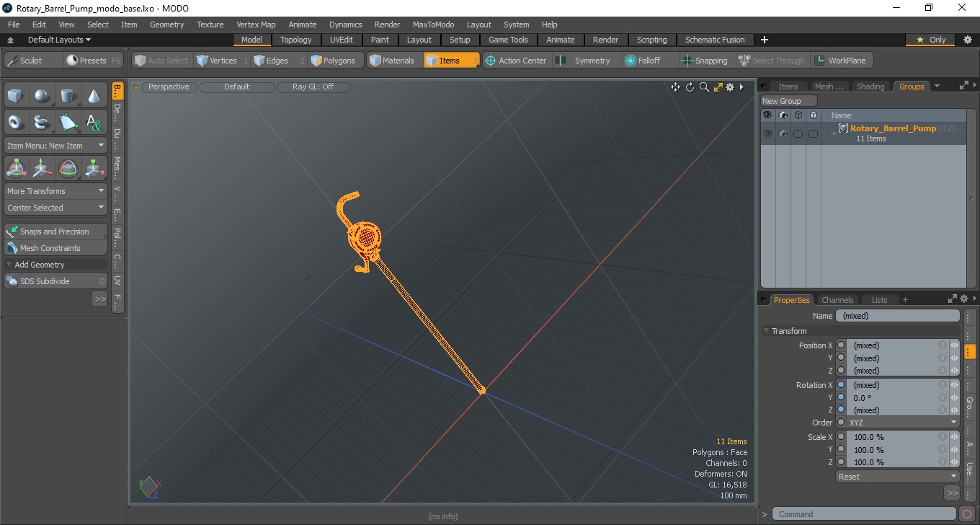The width and height of the screenshot is (980, 525).
Task: Click the New Group button
Action: point(789,101)
